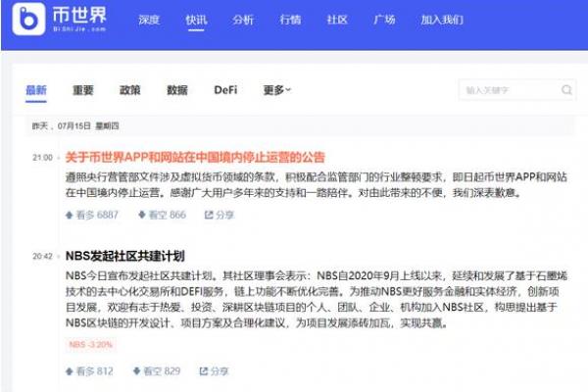Open the NBS发起社区共建计划 headline
Image resolution: width=588 pixels, height=392 pixels.
pyautogui.click(x=124, y=255)
